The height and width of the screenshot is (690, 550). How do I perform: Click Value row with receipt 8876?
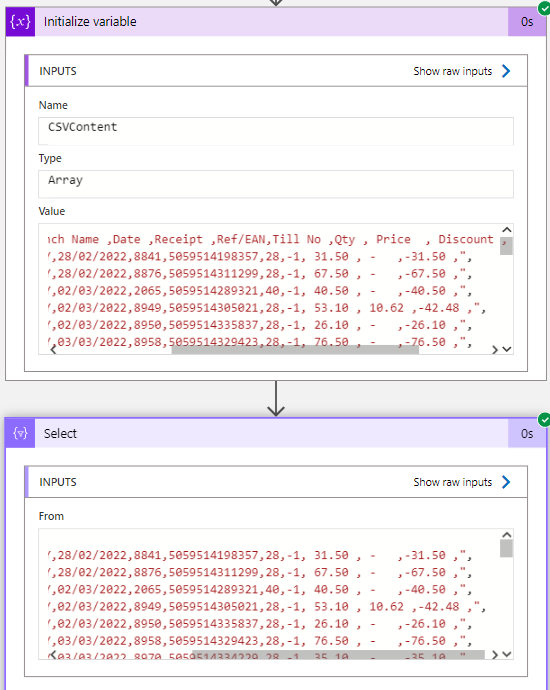pos(260,274)
